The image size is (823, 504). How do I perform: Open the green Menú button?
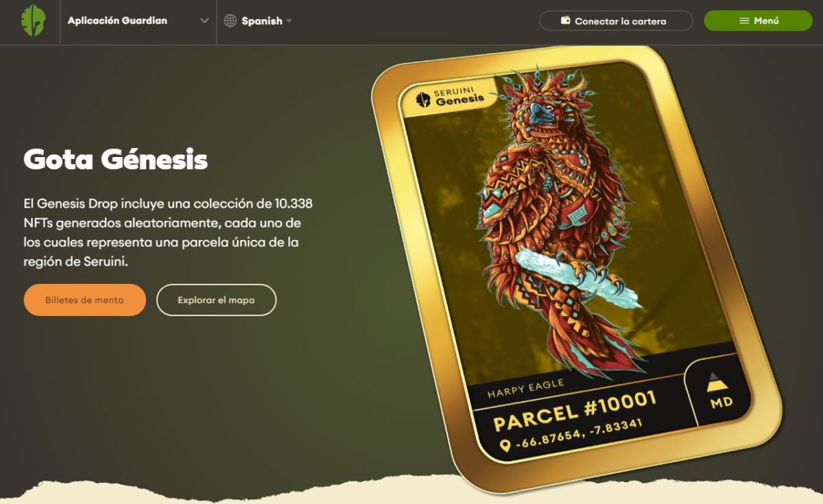[759, 21]
